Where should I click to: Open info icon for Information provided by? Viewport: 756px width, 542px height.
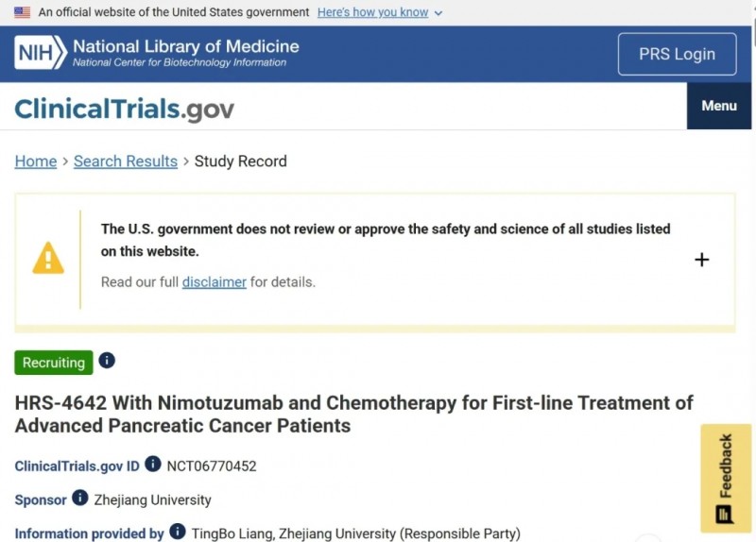click(x=177, y=533)
